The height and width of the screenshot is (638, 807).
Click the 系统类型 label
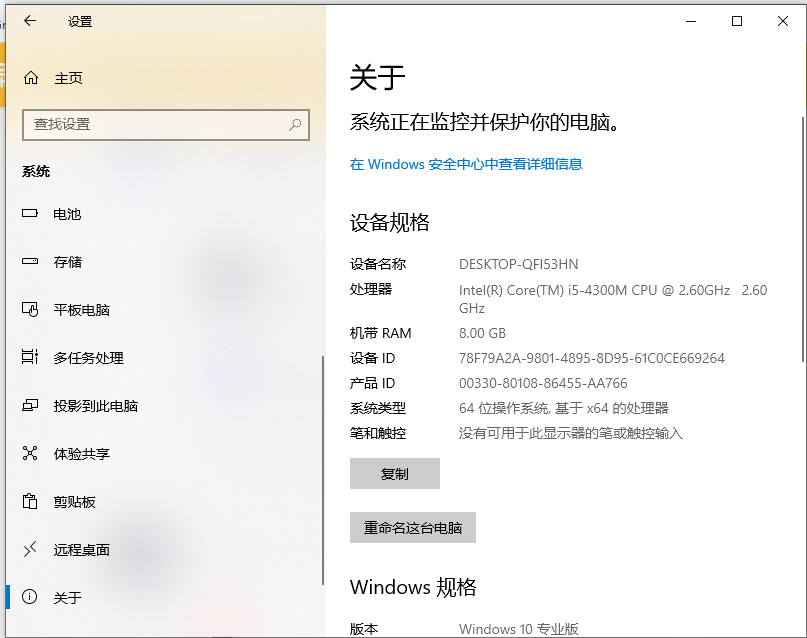click(378, 409)
